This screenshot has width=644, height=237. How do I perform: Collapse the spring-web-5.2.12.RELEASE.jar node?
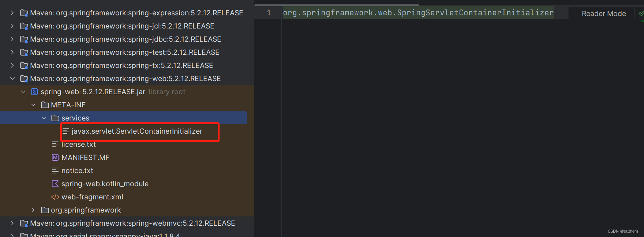click(23, 92)
